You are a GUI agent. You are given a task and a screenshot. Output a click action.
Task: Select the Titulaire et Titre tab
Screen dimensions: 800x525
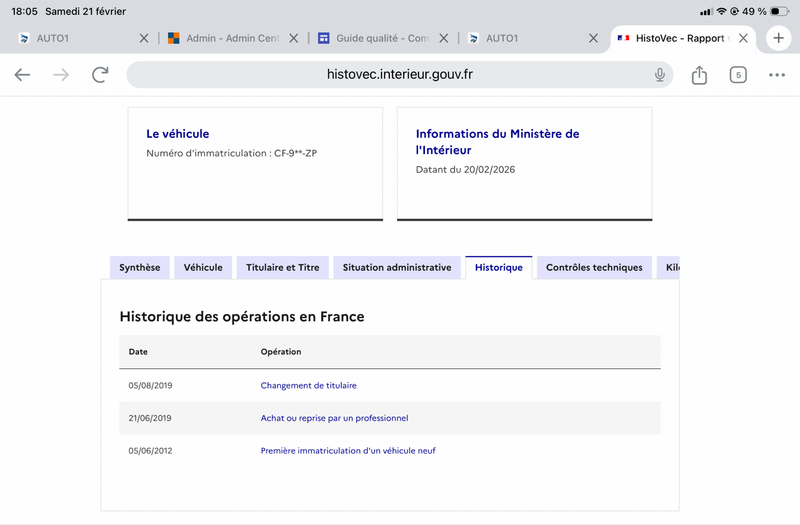[283, 268]
